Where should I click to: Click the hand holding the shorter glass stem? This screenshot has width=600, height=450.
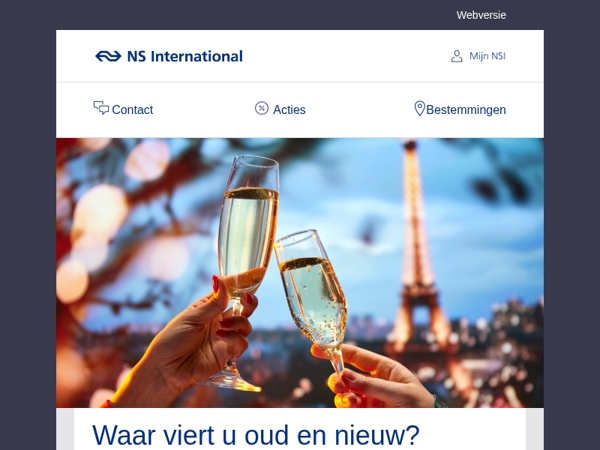pyautogui.click(x=375, y=377)
